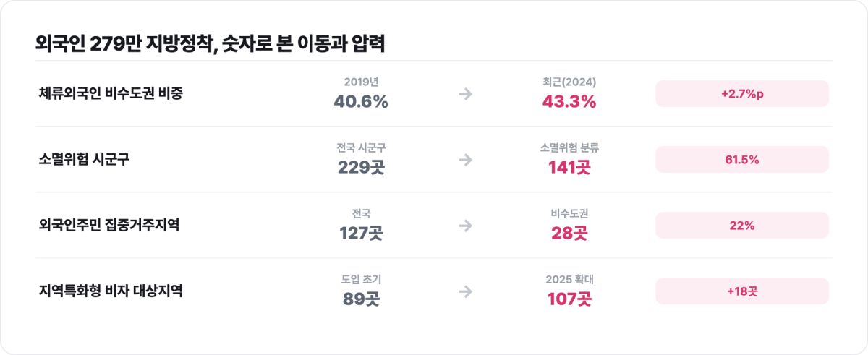Select the 22% pink badge
Screen dimensions: 868x355
[742, 226]
